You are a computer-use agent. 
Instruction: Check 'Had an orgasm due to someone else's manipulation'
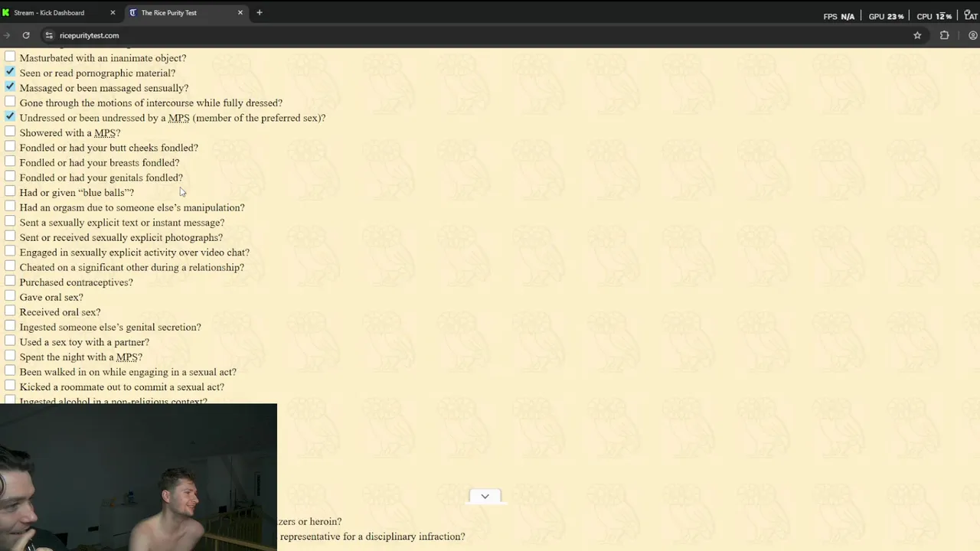click(x=10, y=207)
